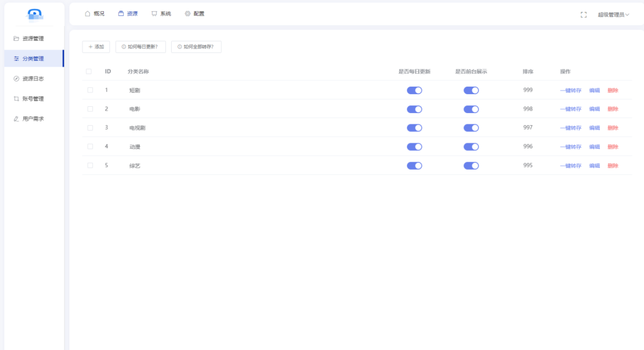This screenshot has width=644, height=350.
Task: Click 一键转存 for the 动漫 row
Action: (570, 147)
